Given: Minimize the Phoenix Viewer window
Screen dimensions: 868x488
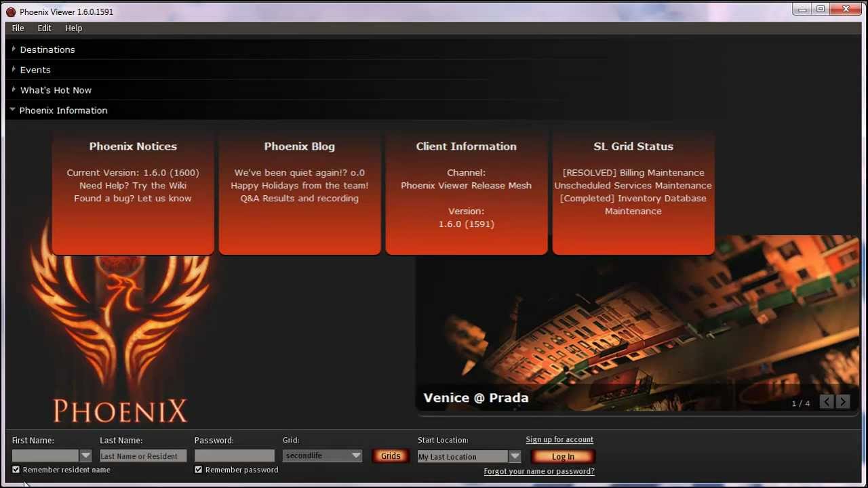Looking at the screenshot, I should (803, 9).
